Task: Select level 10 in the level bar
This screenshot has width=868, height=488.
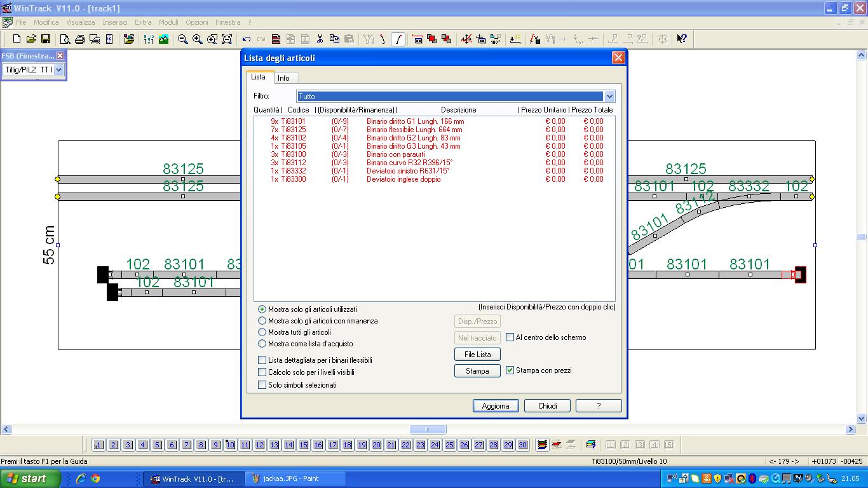Action: tap(230, 445)
